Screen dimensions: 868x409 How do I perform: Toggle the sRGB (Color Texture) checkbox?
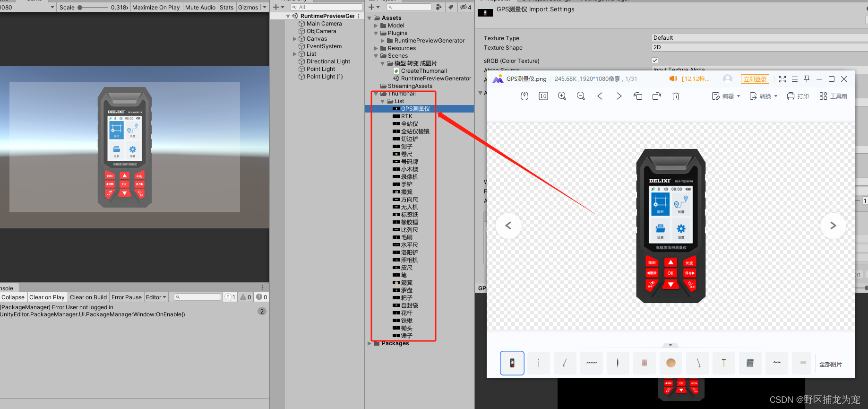point(655,61)
